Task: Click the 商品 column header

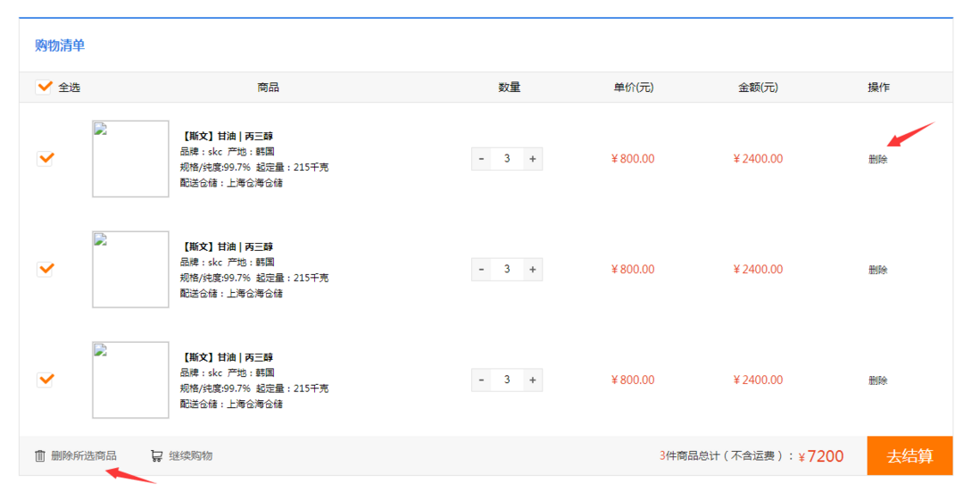Action: [x=268, y=88]
